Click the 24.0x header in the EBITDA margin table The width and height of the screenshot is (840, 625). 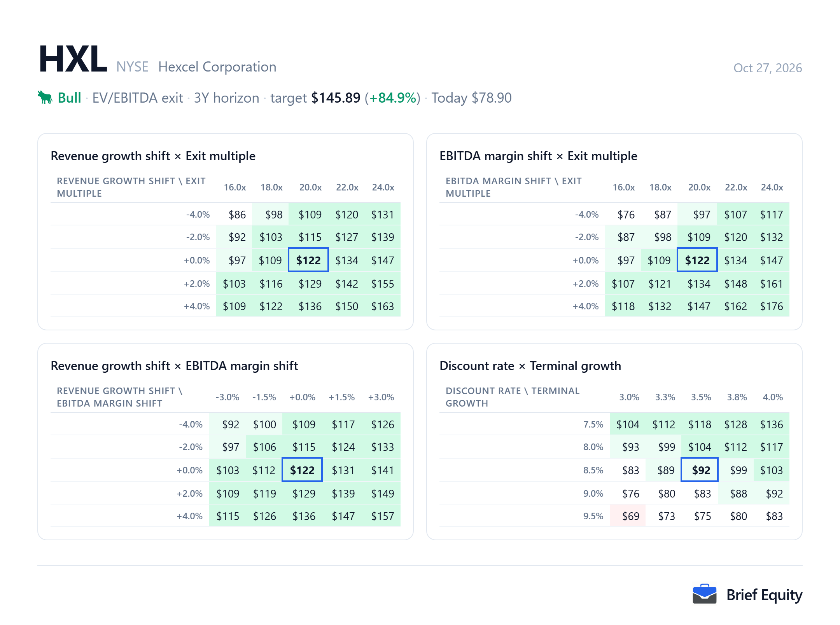[772, 187]
